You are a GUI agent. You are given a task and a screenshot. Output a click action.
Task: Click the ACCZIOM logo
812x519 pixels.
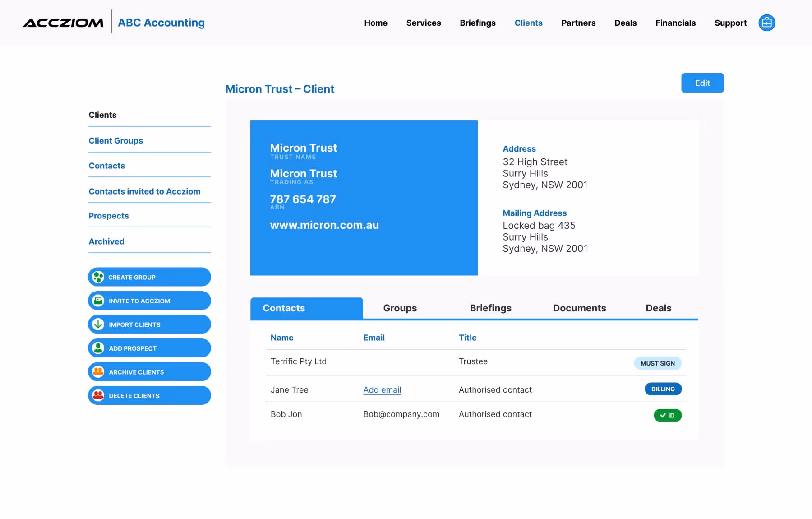click(x=63, y=23)
